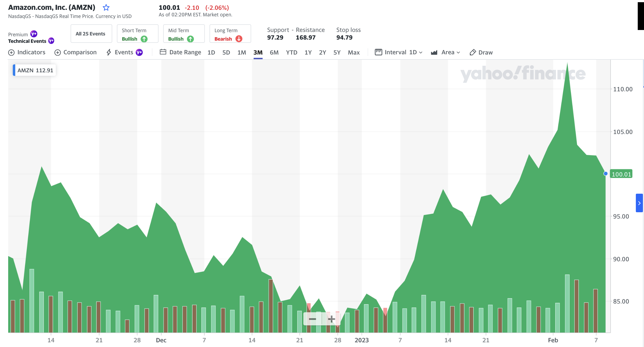Open the Long Term Bearish card

[x=230, y=34]
